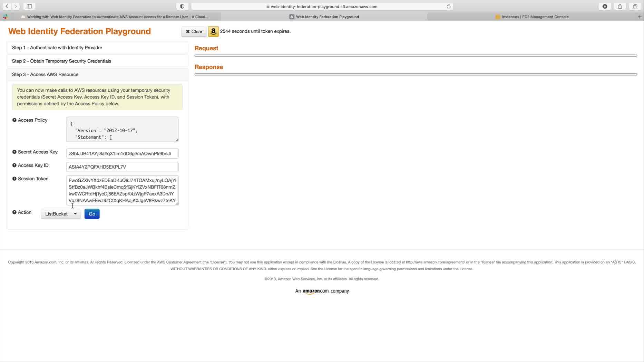
Task: Click the token expiry countdown text
Action: [x=255, y=31]
